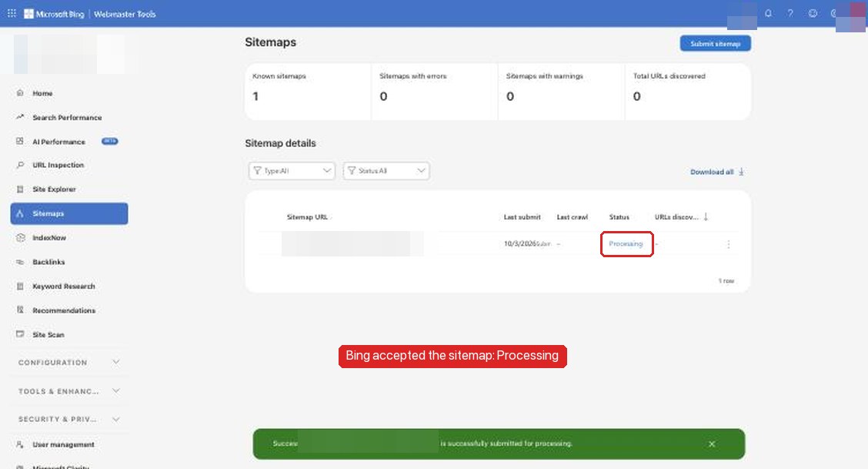Screen dimensions: 868x469
Task: Open the help question mark icon
Action: click(790, 13)
